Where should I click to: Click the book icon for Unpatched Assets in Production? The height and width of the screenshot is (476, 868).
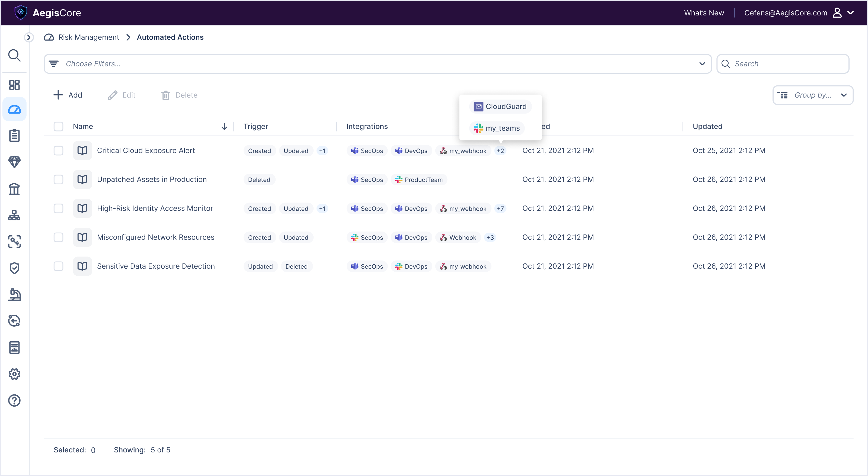coord(82,179)
